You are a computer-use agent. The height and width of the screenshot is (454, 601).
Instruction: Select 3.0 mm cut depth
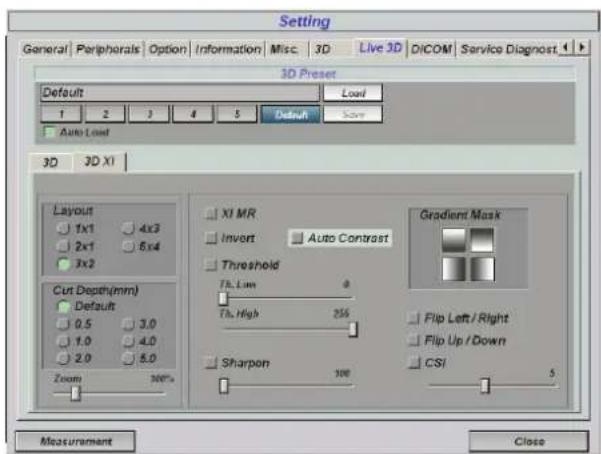click(x=128, y=324)
